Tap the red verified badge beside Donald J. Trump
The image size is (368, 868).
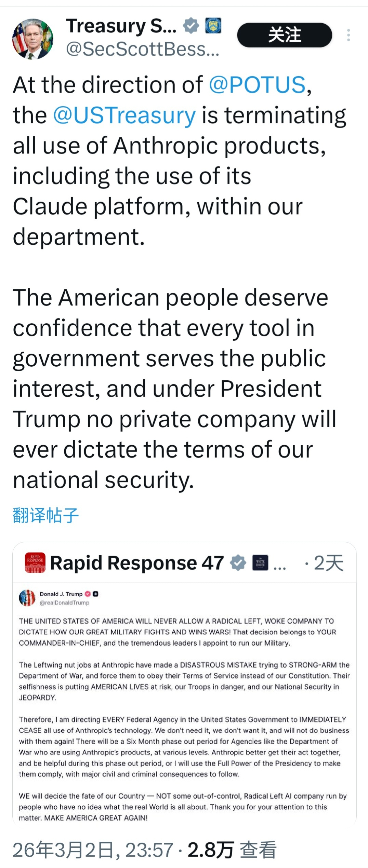point(88,594)
